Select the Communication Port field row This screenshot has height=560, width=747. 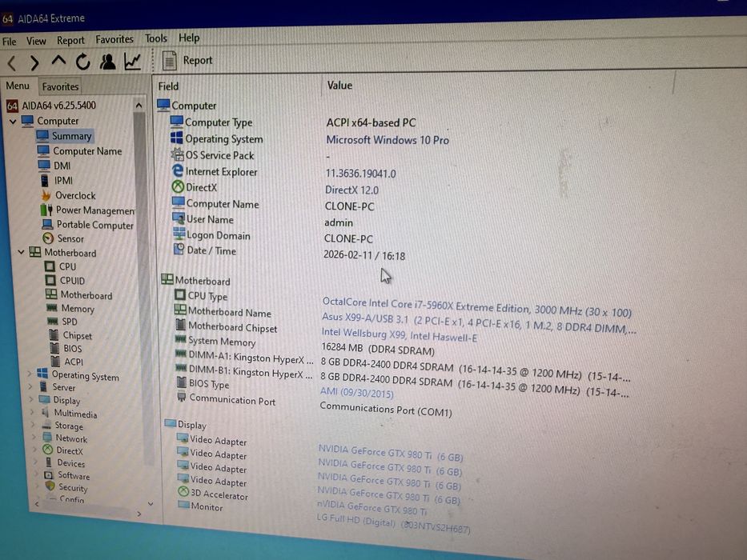pos(227,399)
